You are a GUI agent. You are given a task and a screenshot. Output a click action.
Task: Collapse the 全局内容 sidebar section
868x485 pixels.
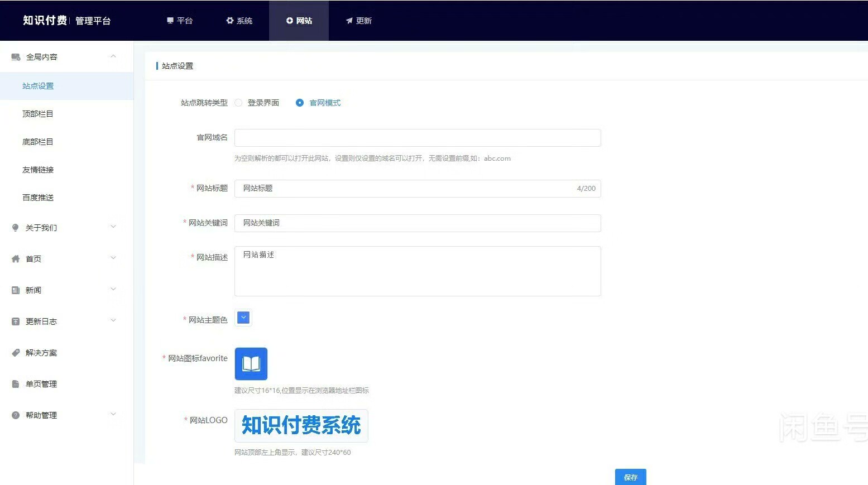tap(113, 56)
